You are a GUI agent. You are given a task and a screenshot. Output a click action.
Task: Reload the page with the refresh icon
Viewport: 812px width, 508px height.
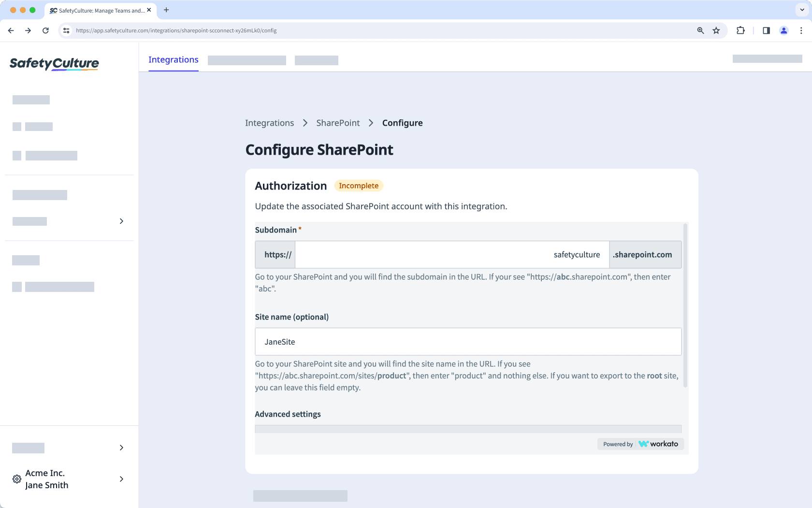[45, 30]
